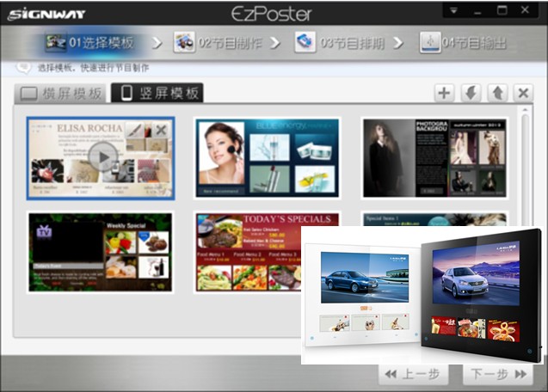
Task: Select the 01选择模板 step
Action: [89, 43]
